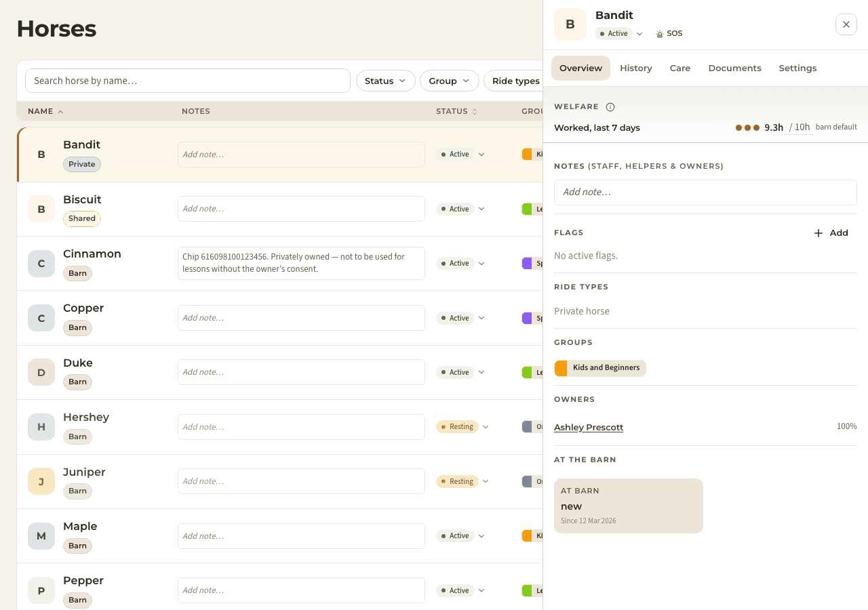Click the Kids and Beginners group tag
The width and height of the screenshot is (868, 610).
600,368
